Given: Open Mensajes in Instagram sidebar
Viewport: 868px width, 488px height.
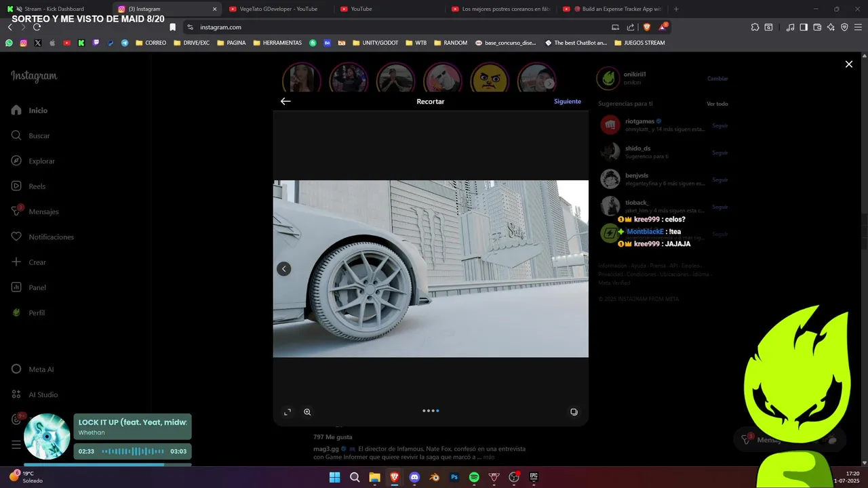Looking at the screenshot, I should (35, 211).
